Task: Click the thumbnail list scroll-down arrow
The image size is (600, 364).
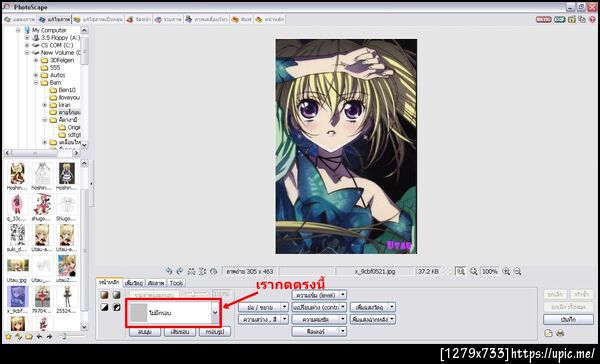Action: pyautogui.click(x=84, y=327)
